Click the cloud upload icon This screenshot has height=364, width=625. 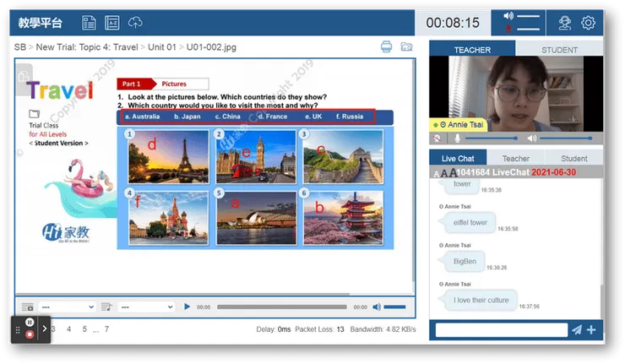coord(135,23)
